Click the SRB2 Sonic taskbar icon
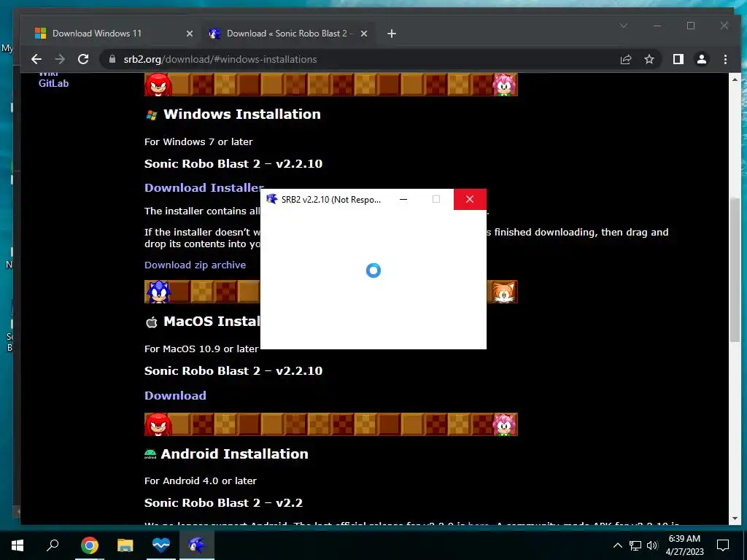The width and height of the screenshot is (747, 560). tap(197, 545)
